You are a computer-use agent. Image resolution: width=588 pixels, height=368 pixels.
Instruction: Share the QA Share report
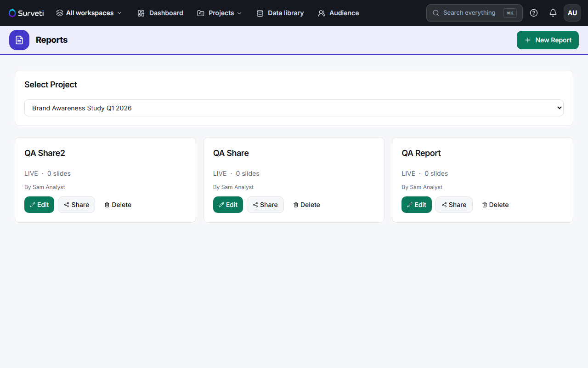[265, 205]
